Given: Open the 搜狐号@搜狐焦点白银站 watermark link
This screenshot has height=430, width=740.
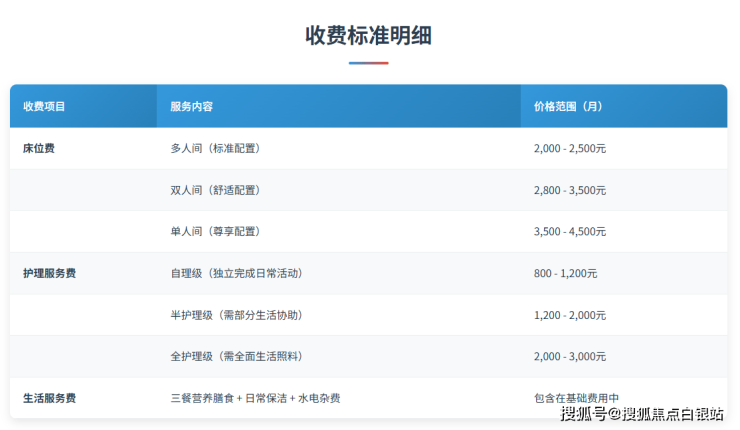Looking at the screenshot, I should point(641,414).
